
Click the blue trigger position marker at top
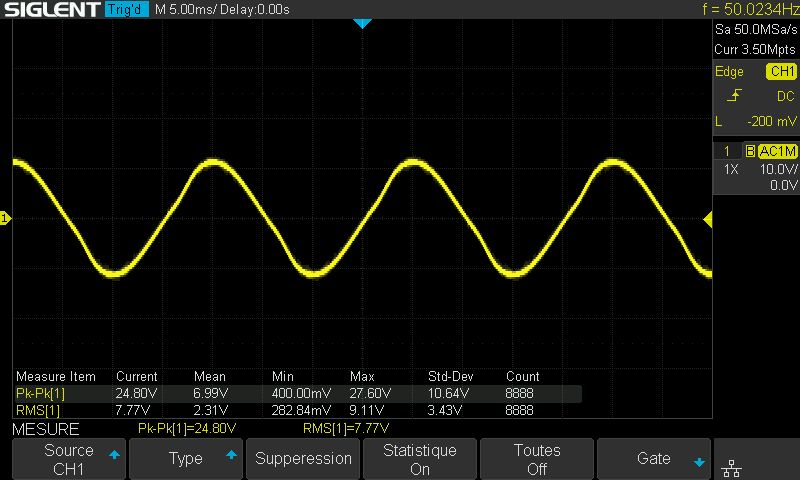(x=362, y=23)
